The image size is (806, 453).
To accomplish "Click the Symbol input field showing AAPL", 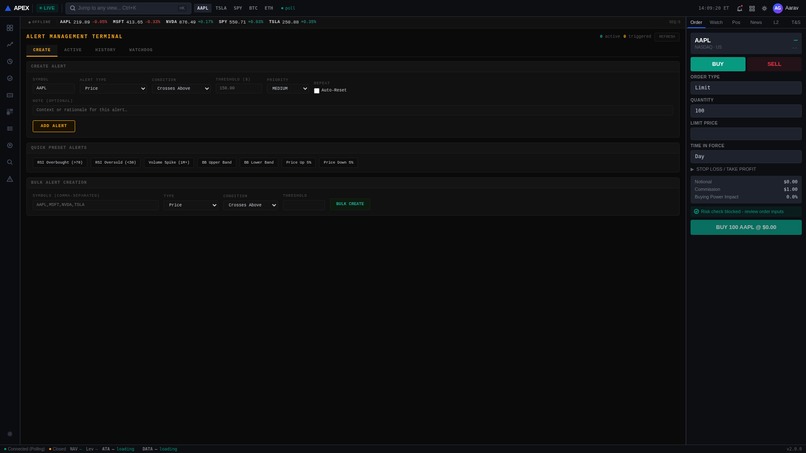I will click(x=53, y=88).
